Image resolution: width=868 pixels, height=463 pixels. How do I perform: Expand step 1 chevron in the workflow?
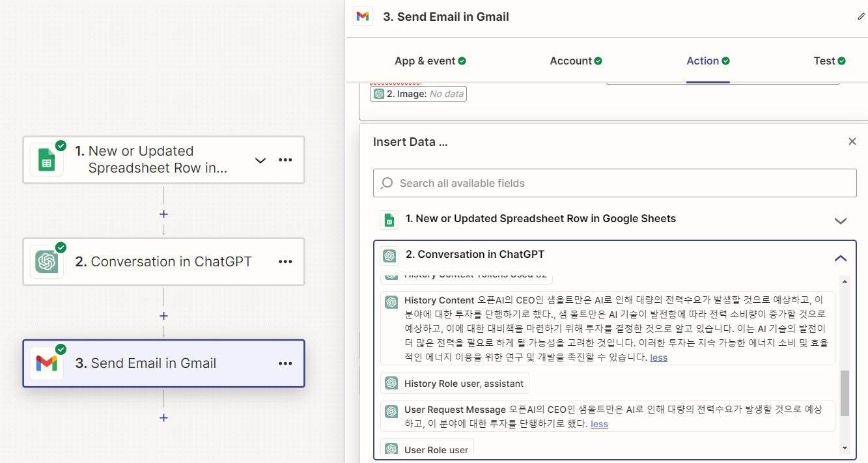pos(260,160)
